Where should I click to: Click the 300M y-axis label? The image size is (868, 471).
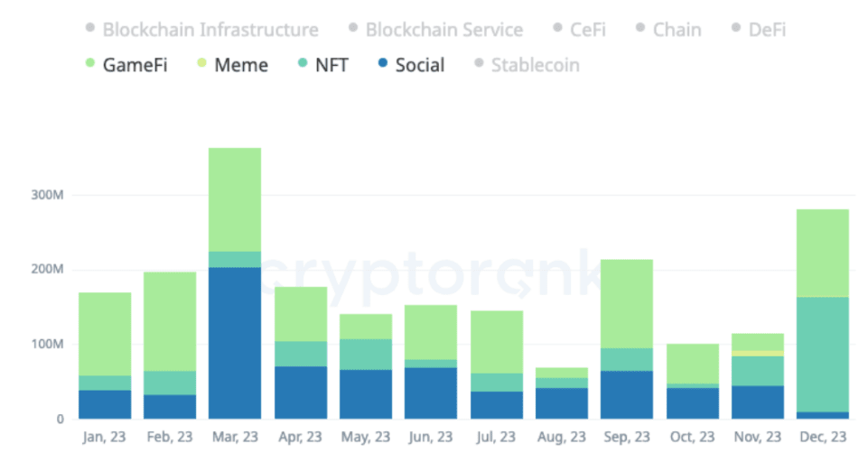(46, 195)
